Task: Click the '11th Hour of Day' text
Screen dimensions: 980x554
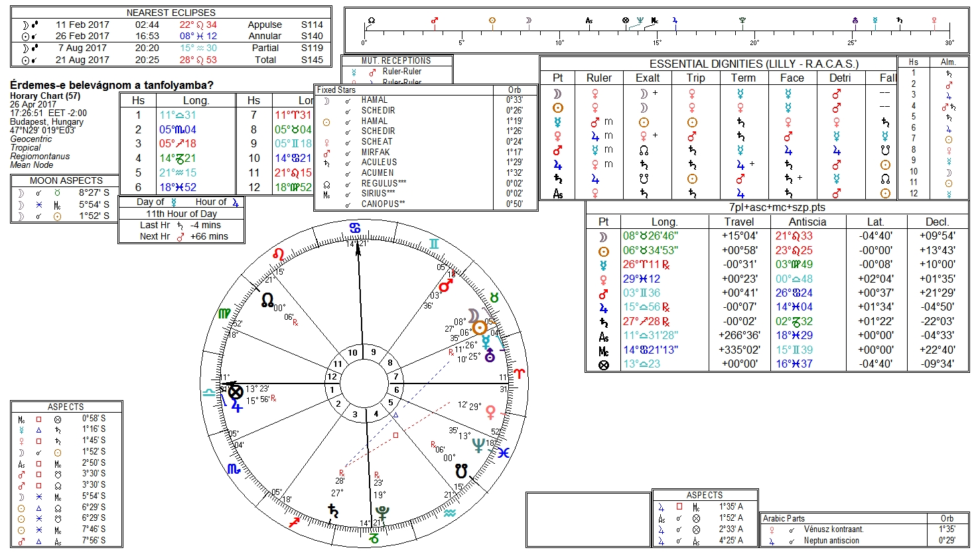Action: coord(182,214)
